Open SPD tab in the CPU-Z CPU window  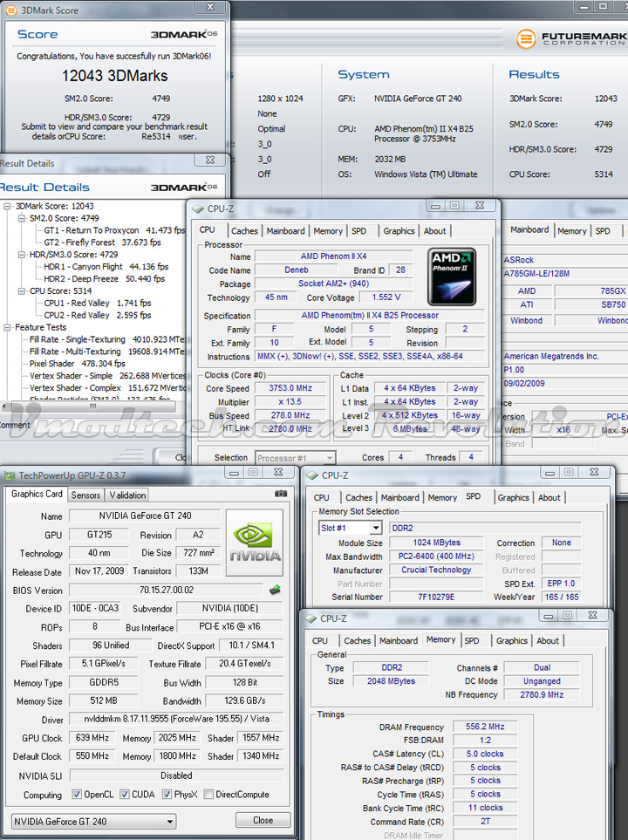[x=359, y=231]
